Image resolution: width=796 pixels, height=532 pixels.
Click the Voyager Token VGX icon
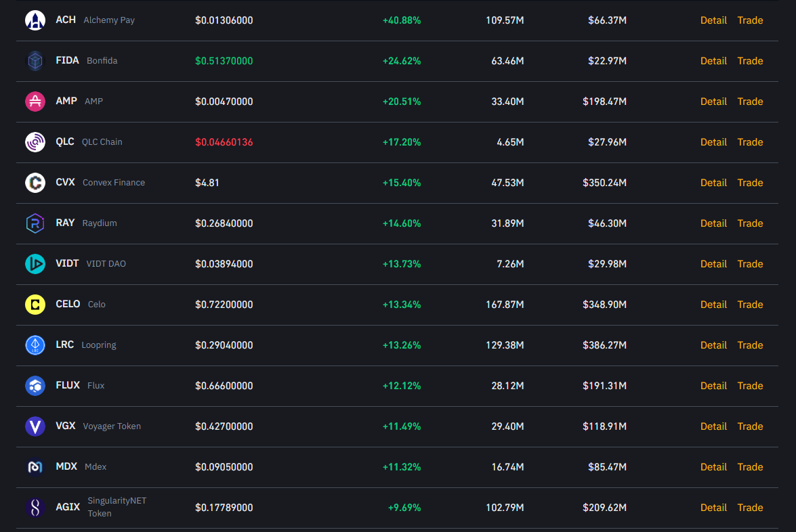coord(35,426)
